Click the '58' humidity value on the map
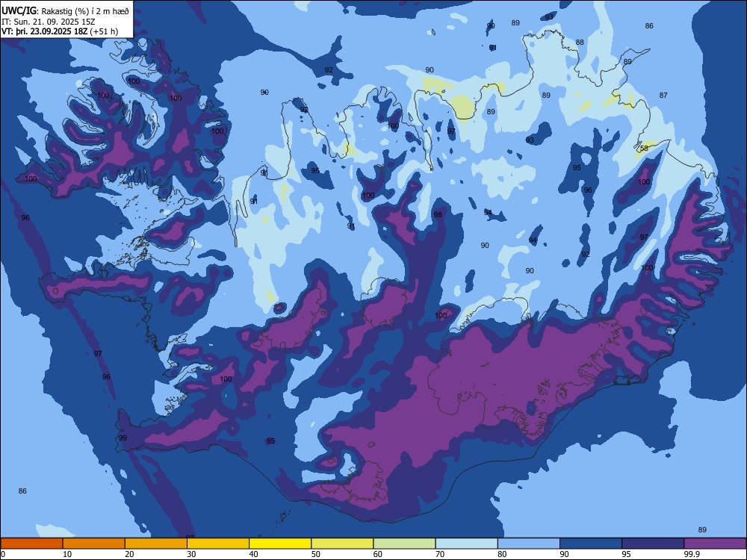 pos(644,148)
